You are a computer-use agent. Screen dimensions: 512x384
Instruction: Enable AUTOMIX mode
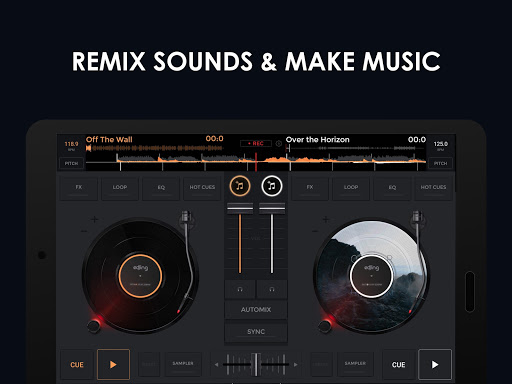pyautogui.click(x=256, y=310)
